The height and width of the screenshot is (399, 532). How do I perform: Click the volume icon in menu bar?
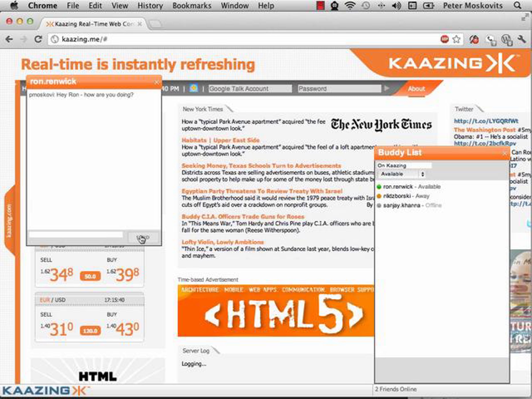tap(396, 6)
